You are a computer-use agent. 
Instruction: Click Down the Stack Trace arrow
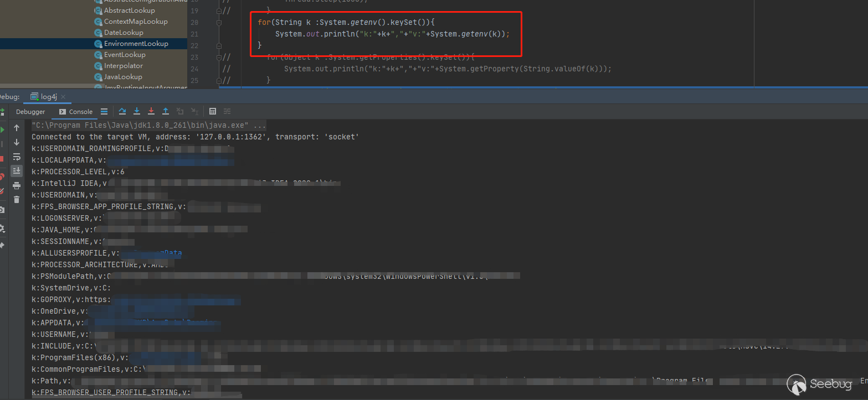[x=17, y=142]
